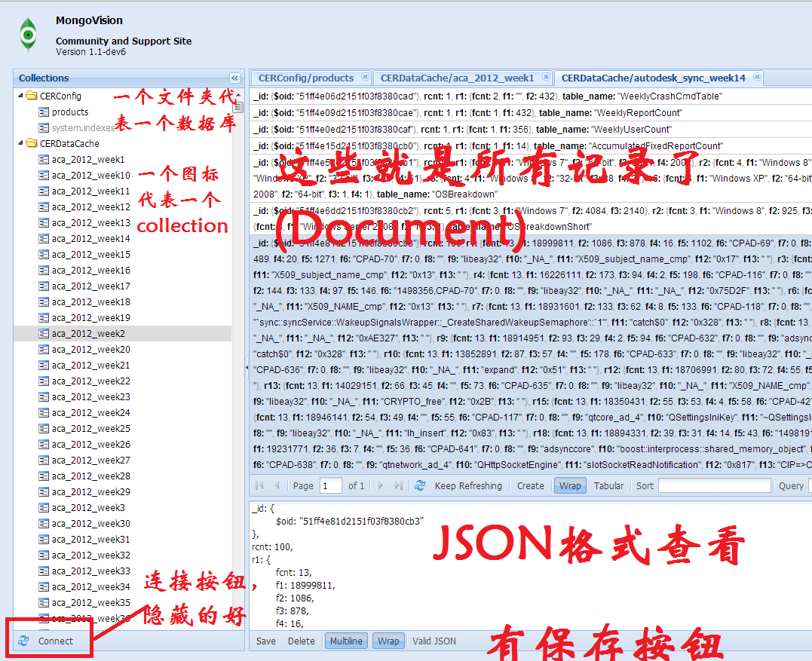Click the aca_2012_week25 collection icon
The width and height of the screenshot is (812, 661).
[44, 429]
